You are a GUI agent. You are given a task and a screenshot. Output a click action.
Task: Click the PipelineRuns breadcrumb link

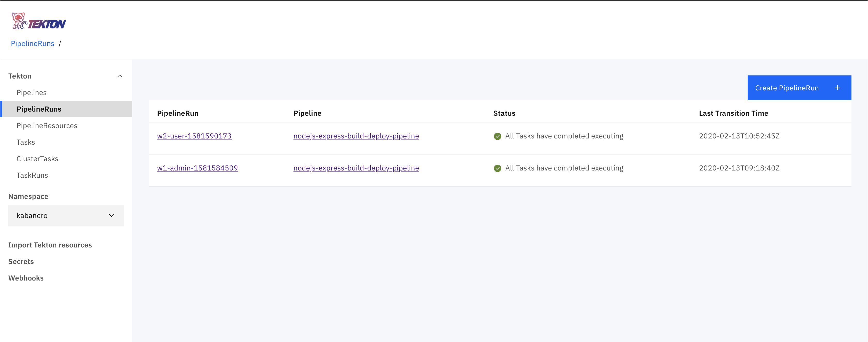(32, 43)
